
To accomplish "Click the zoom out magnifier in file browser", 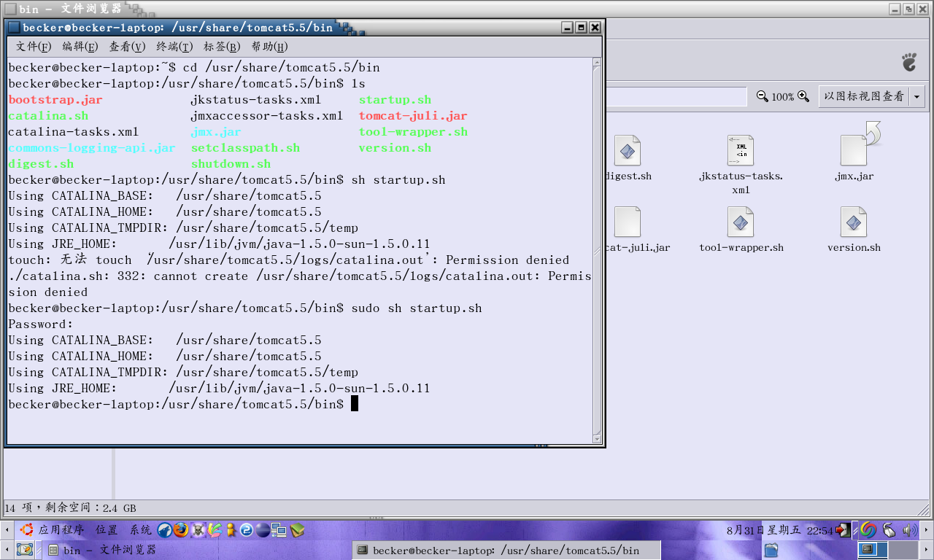I will [763, 96].
